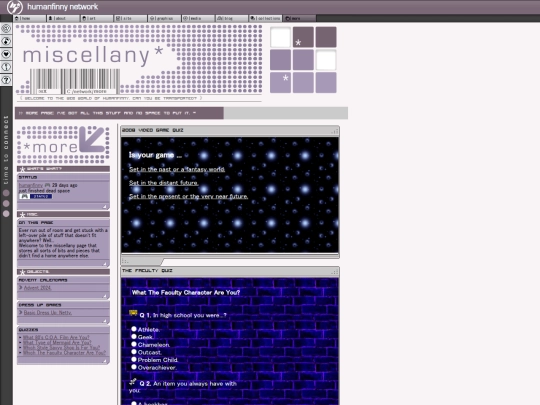Open What Type of Mermaid Are You quiz
The image size is (540, 405).
point(57,342)
